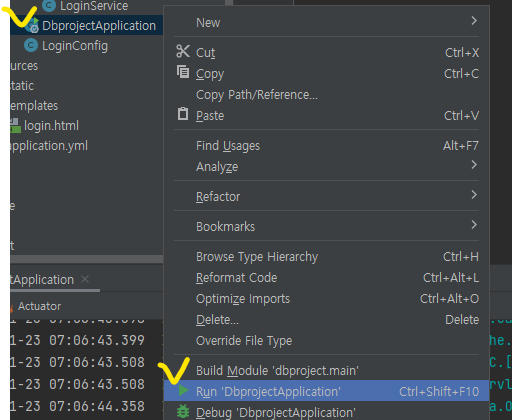Click the LoginService class icon

pos(49,5)
